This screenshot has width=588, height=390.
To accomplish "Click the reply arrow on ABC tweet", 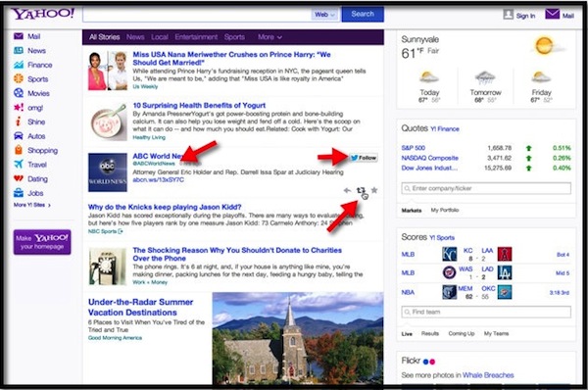I will point(347,190).
